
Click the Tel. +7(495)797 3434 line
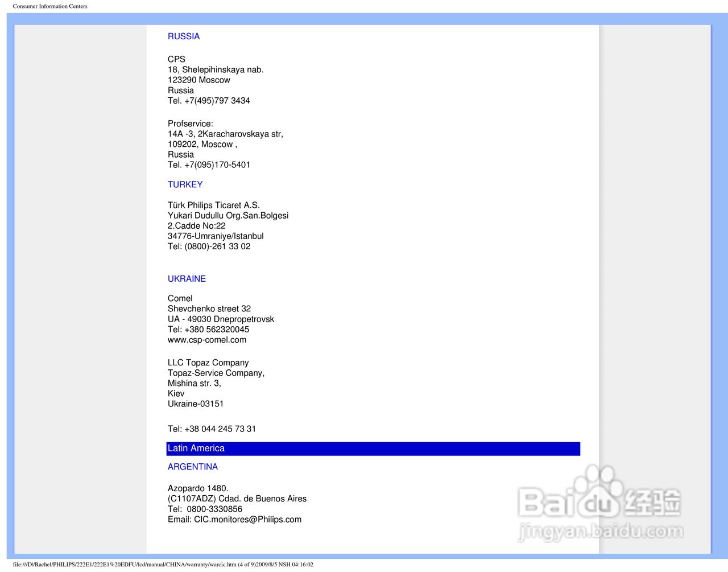pos(209,101)
